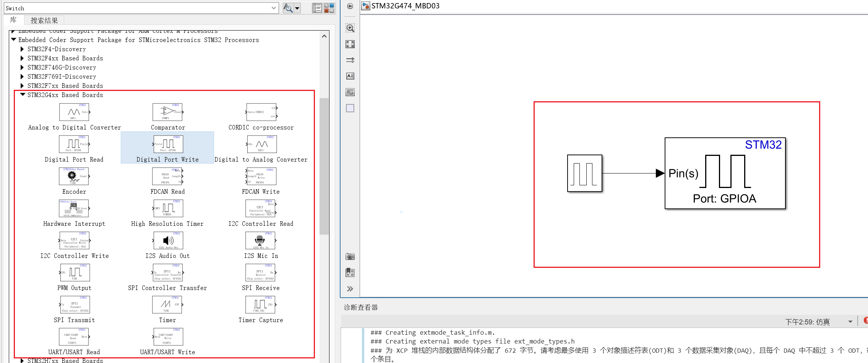
Task: Click the model data viewer panel icon
Action: (x=350, y=272)
